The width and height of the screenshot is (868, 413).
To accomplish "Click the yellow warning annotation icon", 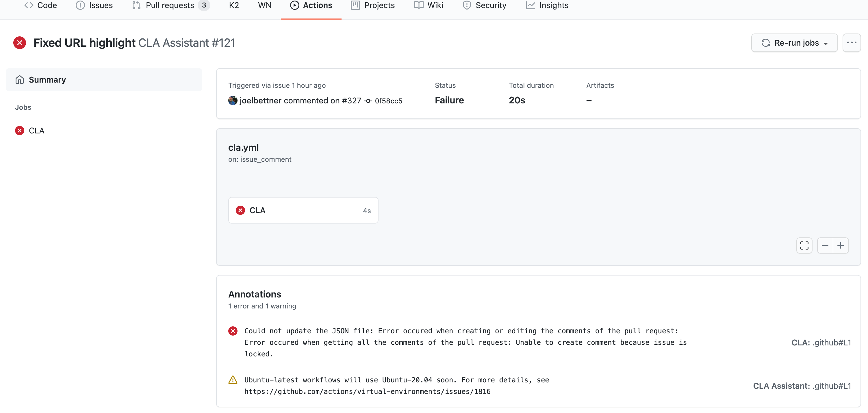I will (233, 380).
